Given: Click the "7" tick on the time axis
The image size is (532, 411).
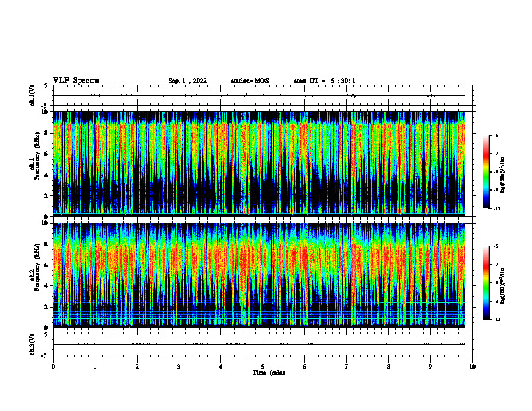Looking at the screenshot, I should [x=347, y=367].
